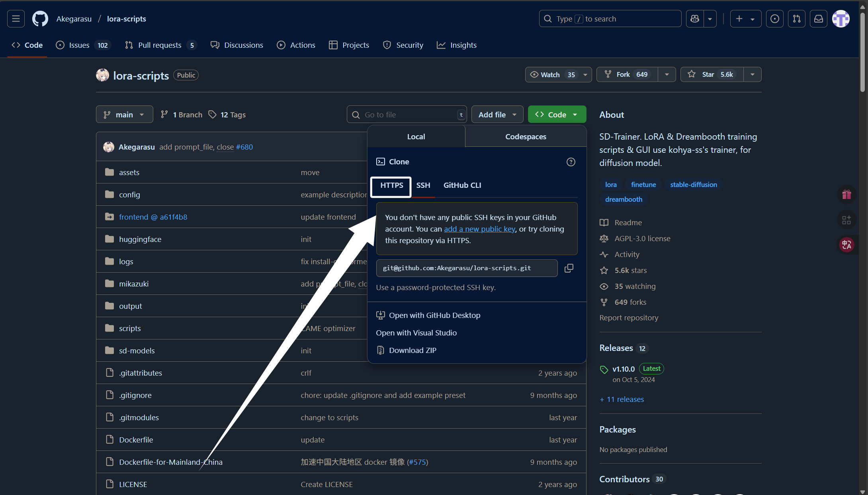Screen dimensions: 868x495
Task: Expand the Copilot dropdown arrow
Action: pos(710,19)
